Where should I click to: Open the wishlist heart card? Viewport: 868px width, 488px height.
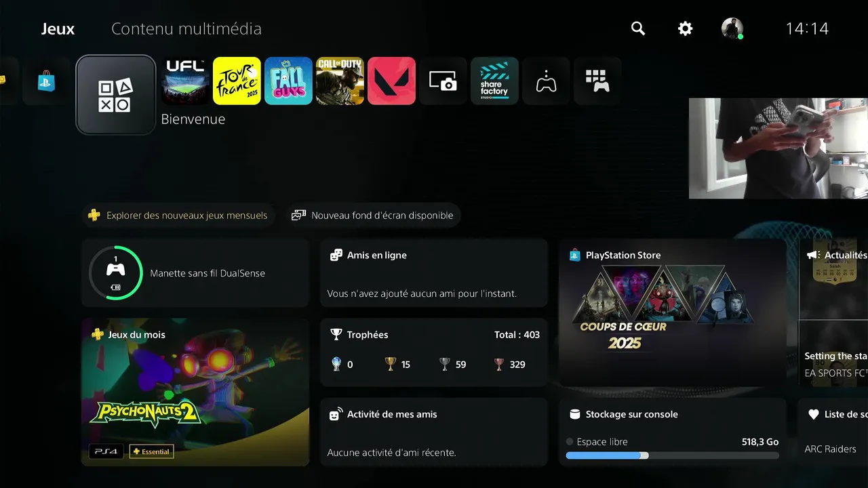(833, 432)
